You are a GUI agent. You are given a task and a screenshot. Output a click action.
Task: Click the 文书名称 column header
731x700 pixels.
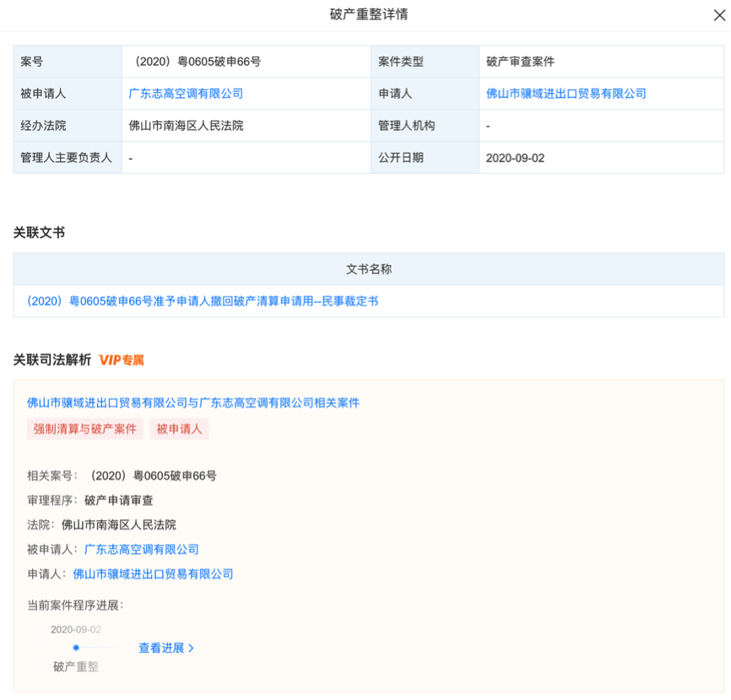(x=369, y=269)
